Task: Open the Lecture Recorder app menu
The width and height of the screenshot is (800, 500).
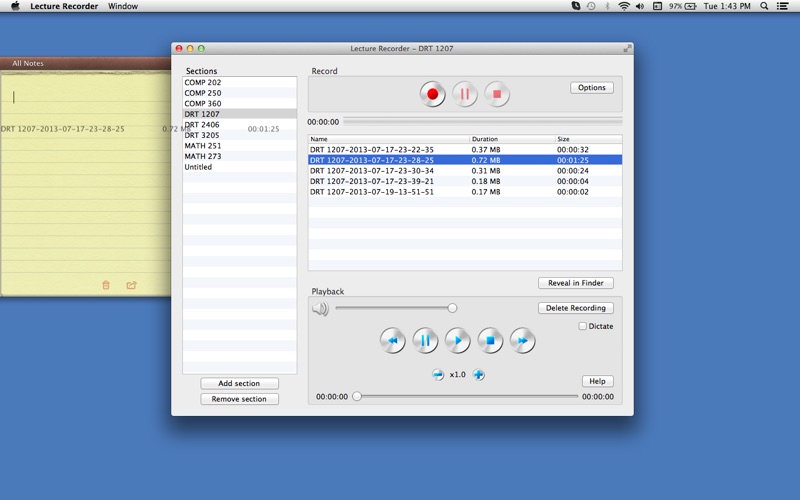Action: tap(64, 6)
